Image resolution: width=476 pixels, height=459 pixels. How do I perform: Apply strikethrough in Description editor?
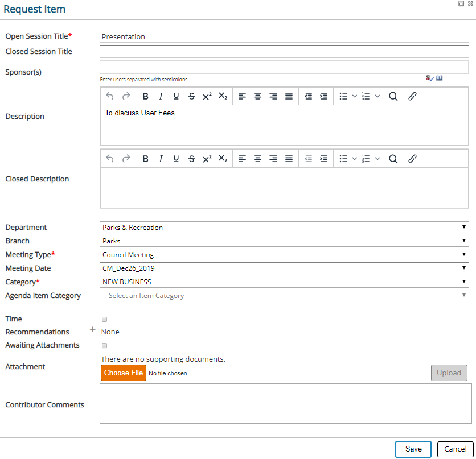pyautogui.click(x=191, y=97)
